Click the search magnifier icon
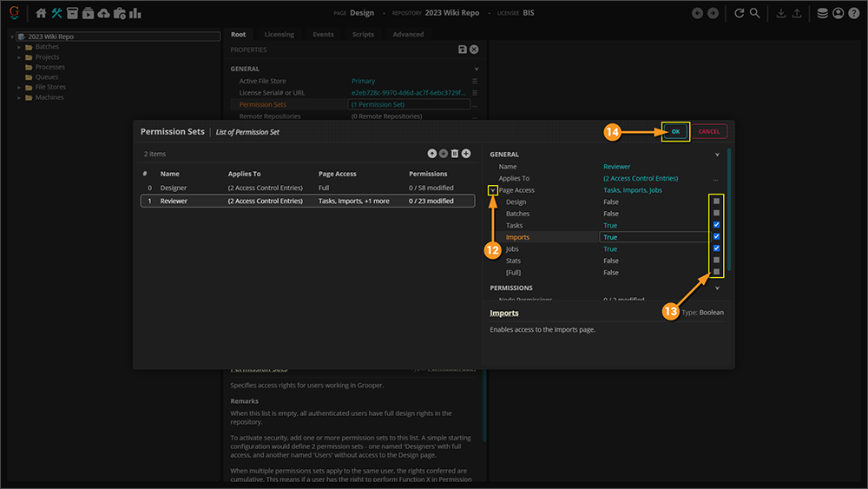This screenshot has width=868, height=489. [x=755, y=13]
